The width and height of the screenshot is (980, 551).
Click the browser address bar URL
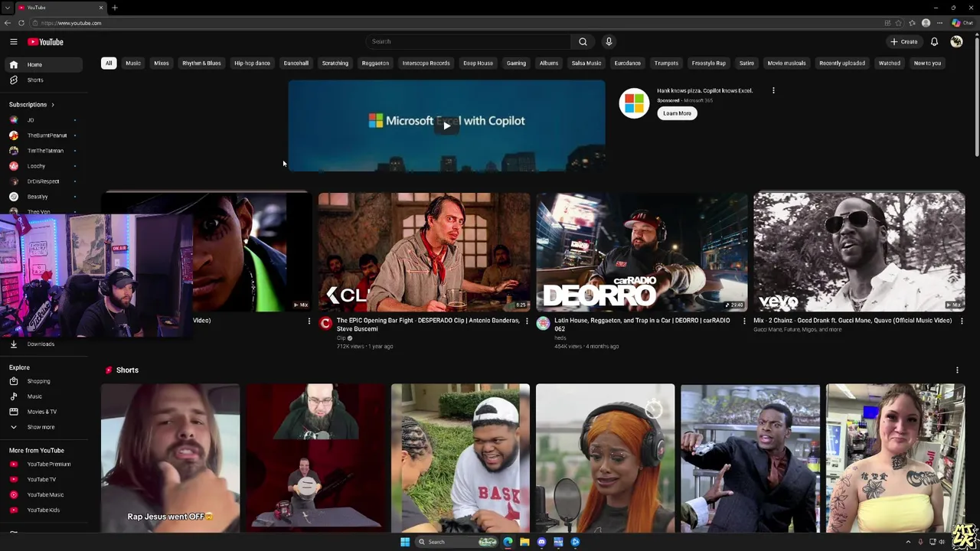[71, 23]
